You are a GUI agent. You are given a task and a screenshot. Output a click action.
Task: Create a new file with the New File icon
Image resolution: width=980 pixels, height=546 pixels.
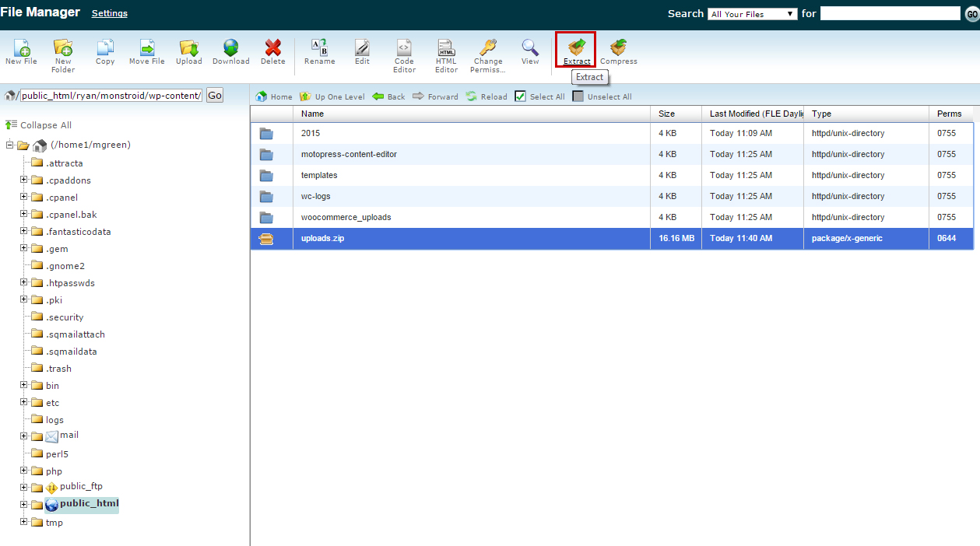(x=21, y=48)
